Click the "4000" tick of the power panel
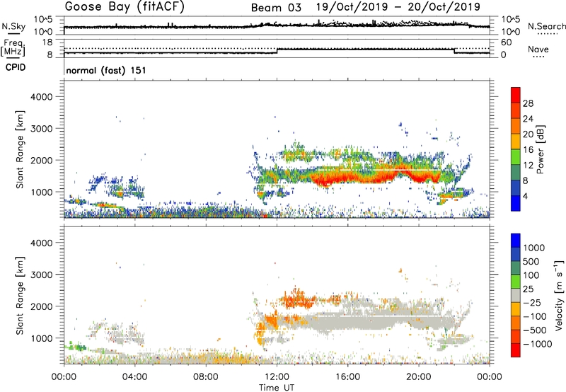 41,97
